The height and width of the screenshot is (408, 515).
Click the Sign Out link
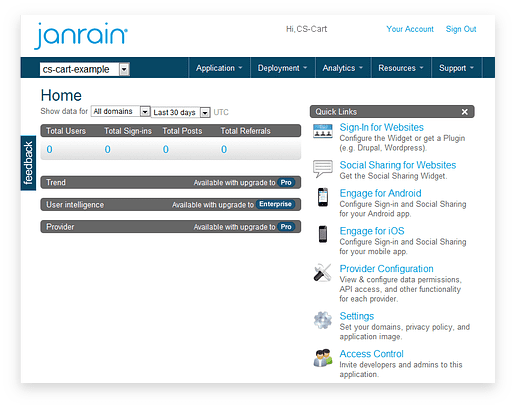point(461,29)
